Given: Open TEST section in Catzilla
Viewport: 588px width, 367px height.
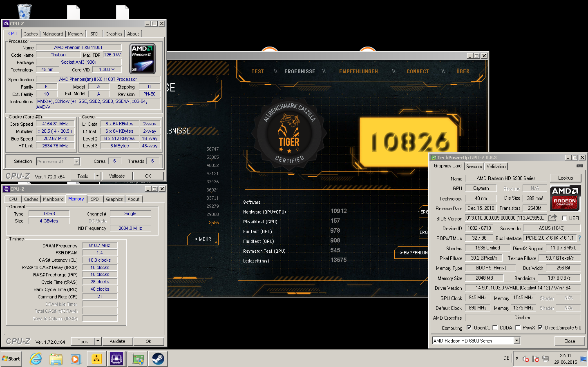Looking at the screenshot, I should [x=257, y=71].
